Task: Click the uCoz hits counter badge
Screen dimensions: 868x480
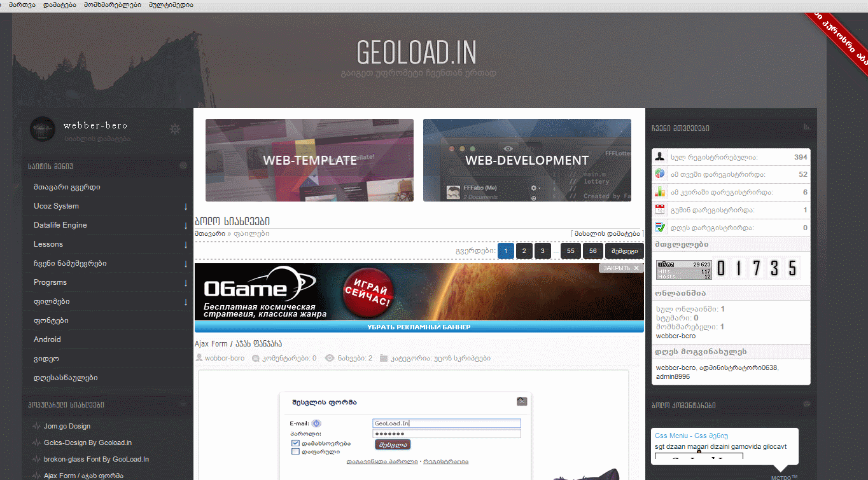Action: [x=684, y=270]
